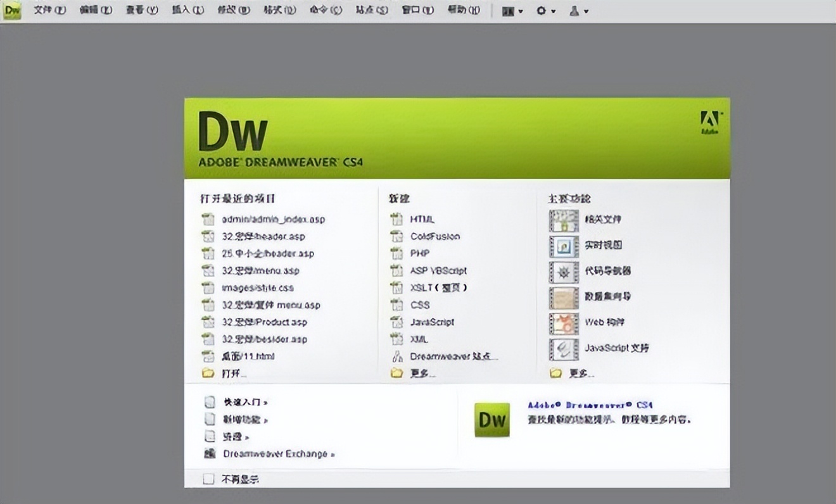
Task: Create a new PHP document
Action: pos(420,253)
